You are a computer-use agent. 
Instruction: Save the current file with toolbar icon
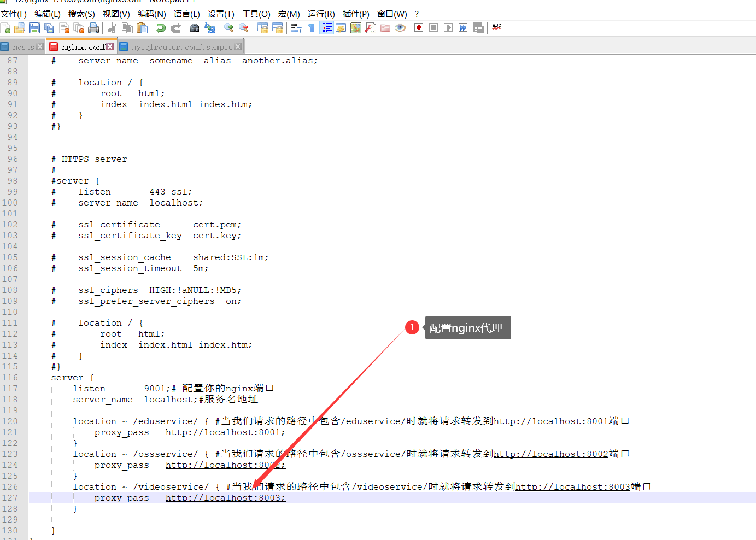[34, 28]
